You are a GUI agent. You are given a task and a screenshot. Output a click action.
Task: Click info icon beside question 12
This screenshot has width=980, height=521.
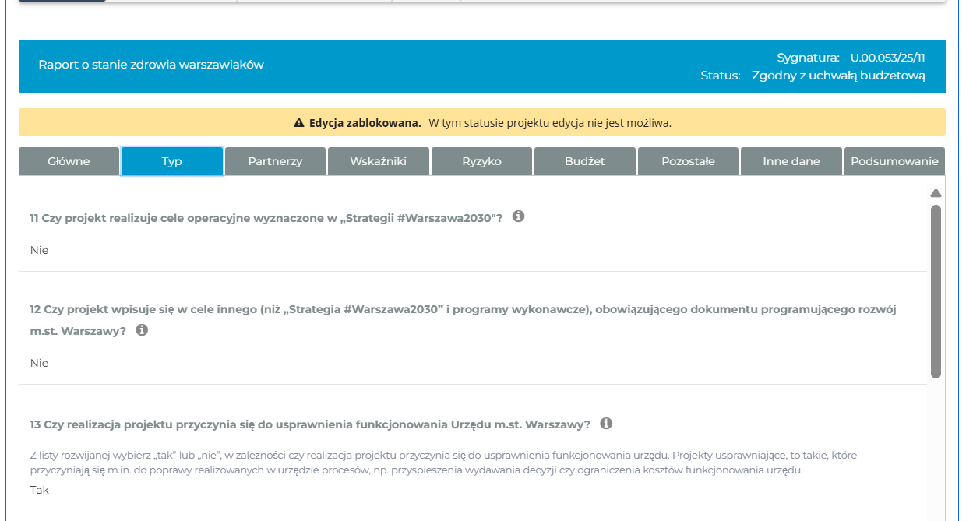[142, 330]
